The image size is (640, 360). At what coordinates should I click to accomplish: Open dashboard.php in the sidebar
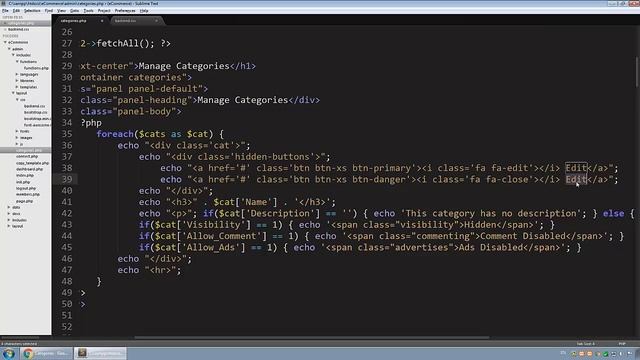tap(29, 169)
